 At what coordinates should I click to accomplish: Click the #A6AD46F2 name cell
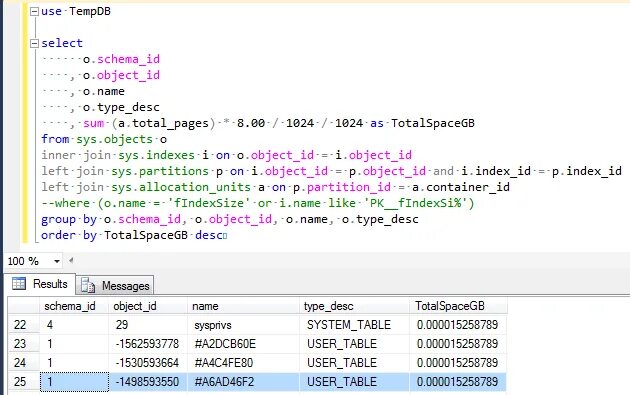click(x=243, y=381)
